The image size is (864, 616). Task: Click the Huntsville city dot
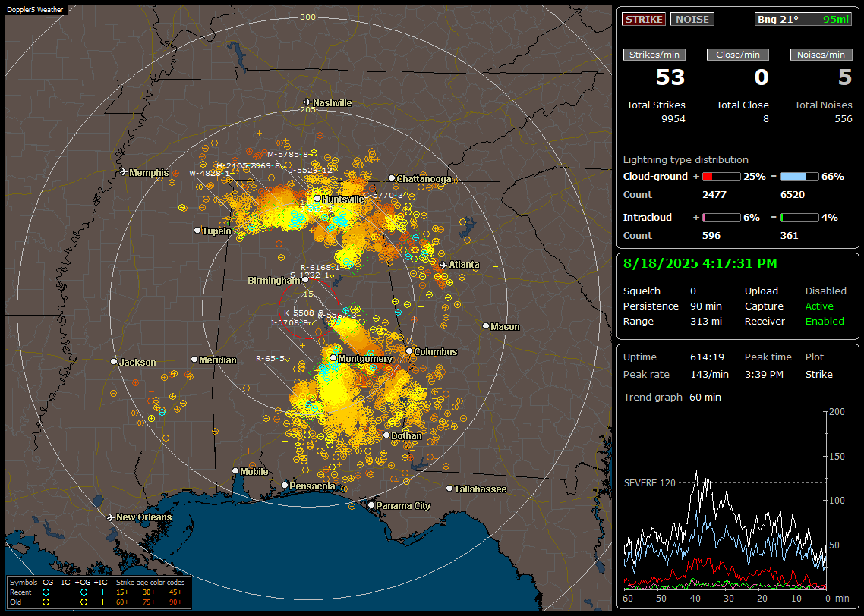point(317,199)
